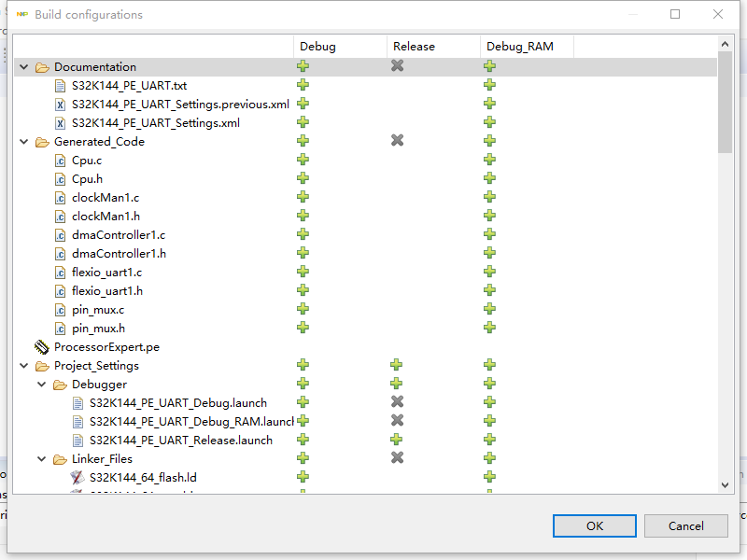Screen dimensions: 747x560
Task: Click the Generated_Code folder icon
Action: pyautogui.click(x=42, y=141)
